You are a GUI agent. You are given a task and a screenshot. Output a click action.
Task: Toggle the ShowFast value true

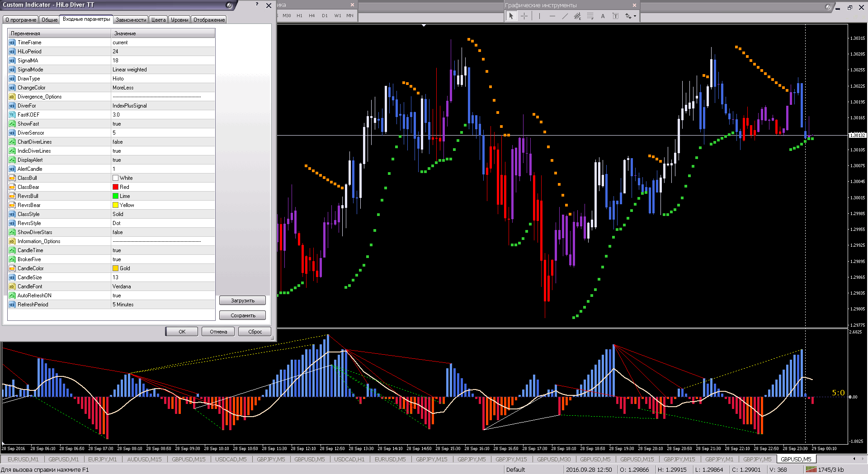(x=163, y=124)
